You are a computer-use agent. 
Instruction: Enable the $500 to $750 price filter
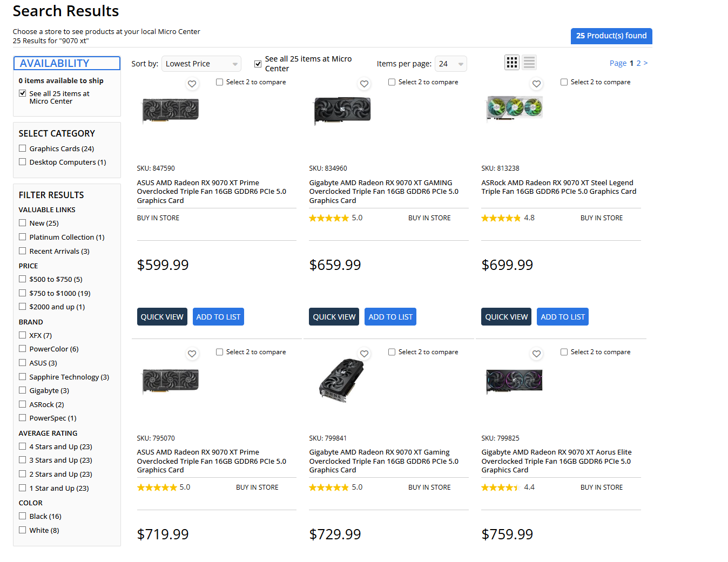(23, 279)
